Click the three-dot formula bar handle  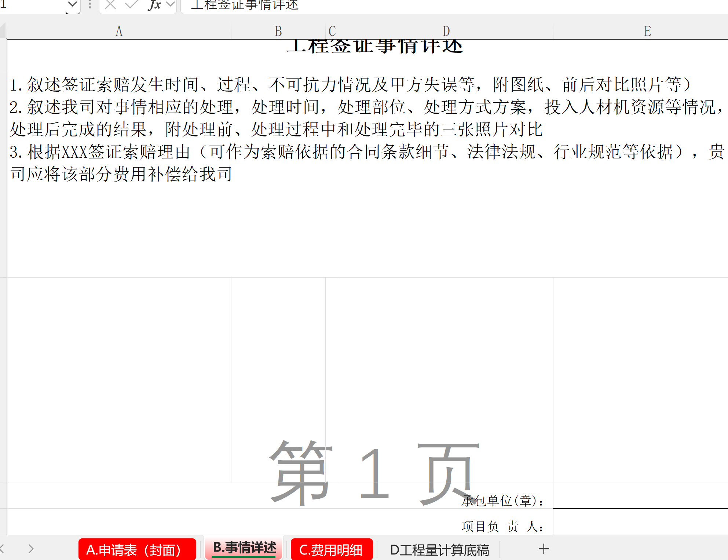(90, 5)
